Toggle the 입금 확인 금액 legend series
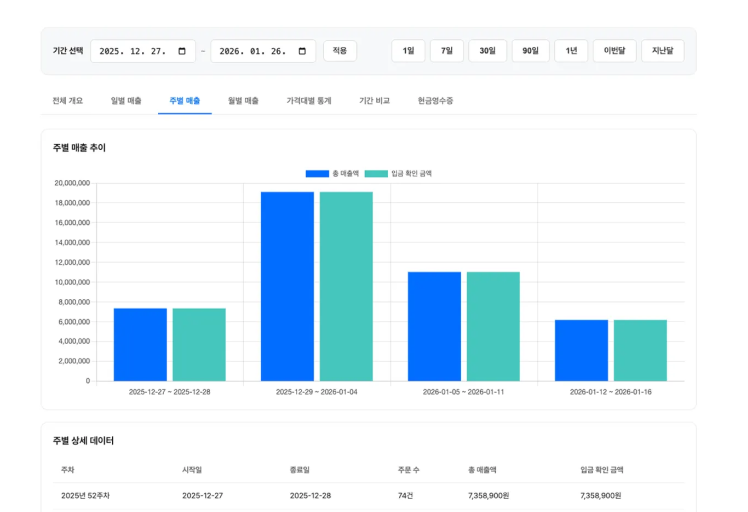Viewport: 748px width, 512px height. 410,173
